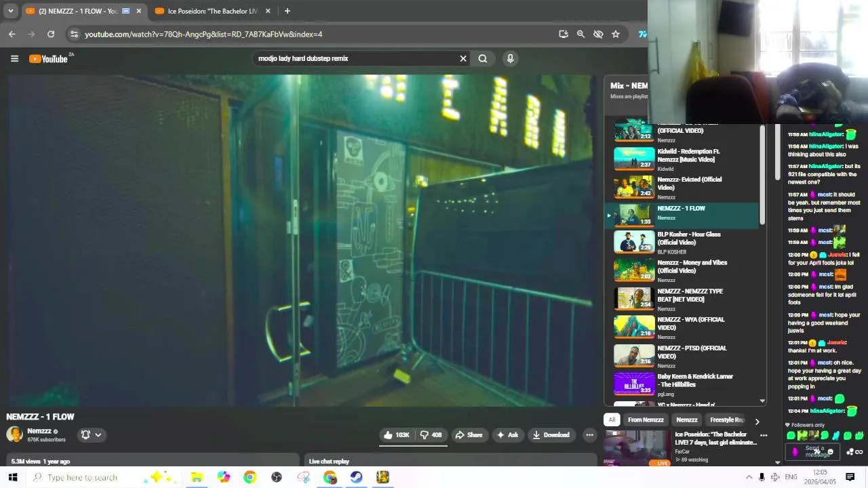Open channel points icon in chat overlay
Image resolution: width=868 pixels, height=488 pixels.
[x=850, y=452]
